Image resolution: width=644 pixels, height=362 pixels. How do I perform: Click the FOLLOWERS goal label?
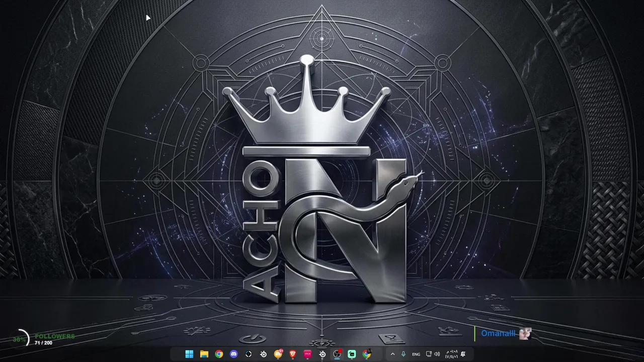(55, 336)
